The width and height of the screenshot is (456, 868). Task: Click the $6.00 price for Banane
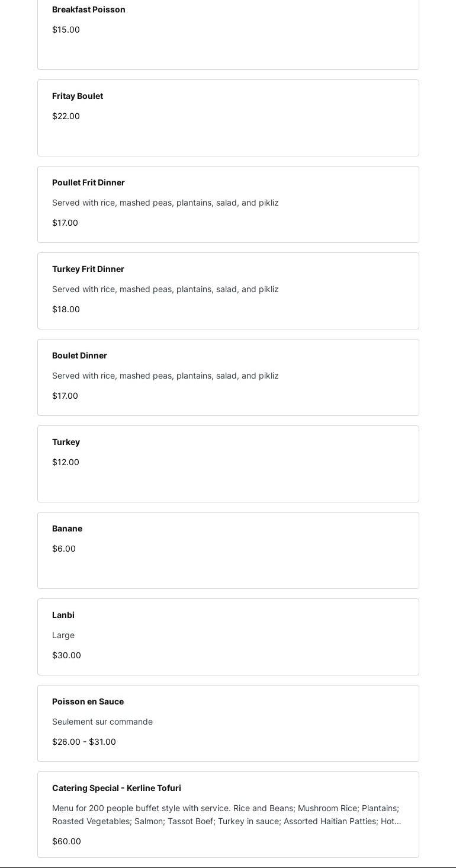[x=64, y=549]
